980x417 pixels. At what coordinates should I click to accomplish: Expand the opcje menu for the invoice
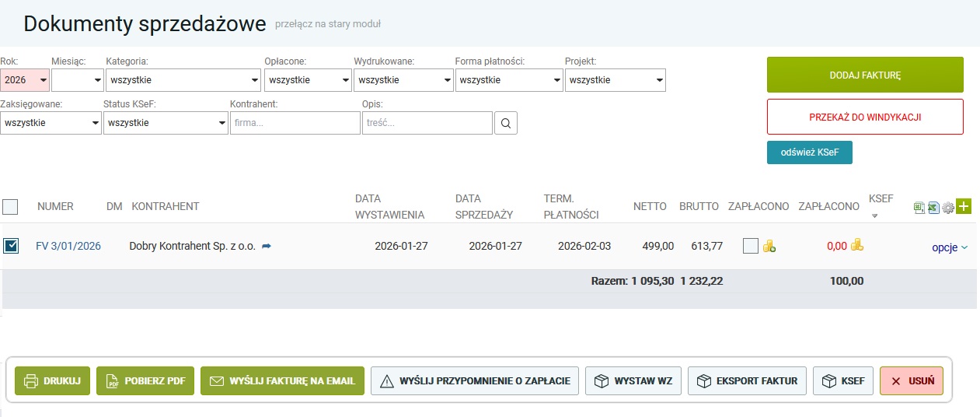click(950, 247)
